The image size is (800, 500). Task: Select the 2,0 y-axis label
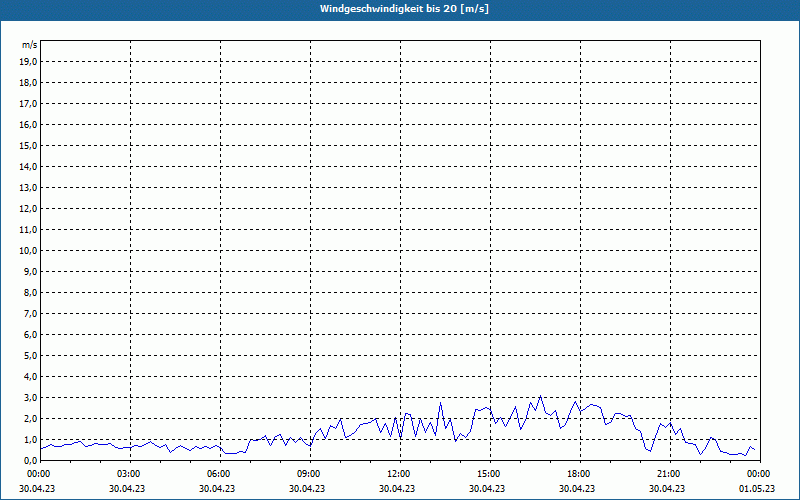pyautogui.click(x=30, y=418)
